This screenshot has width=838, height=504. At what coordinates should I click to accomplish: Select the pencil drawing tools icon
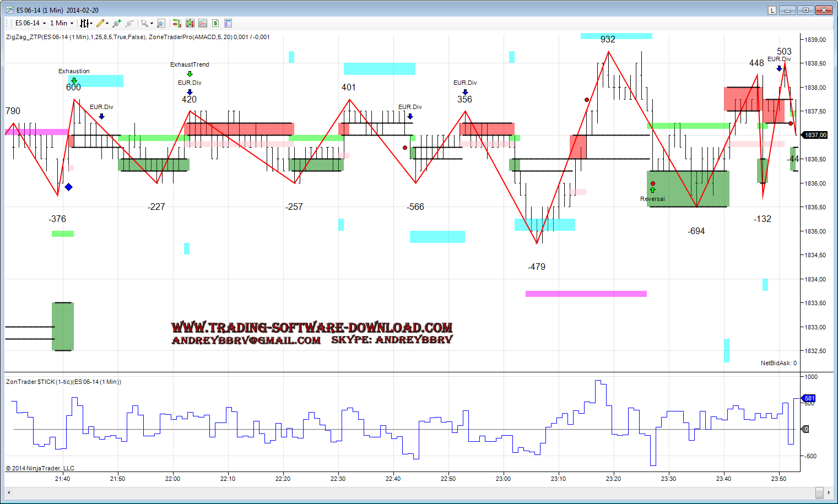(x=101, y=23)
